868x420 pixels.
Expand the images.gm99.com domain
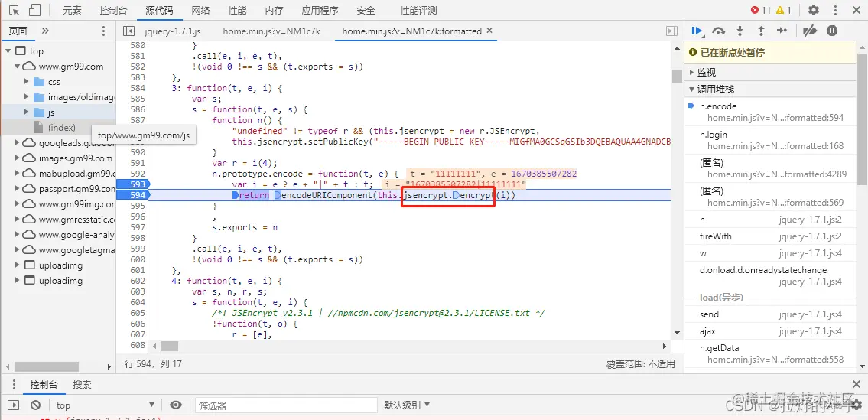pos(18,158)
